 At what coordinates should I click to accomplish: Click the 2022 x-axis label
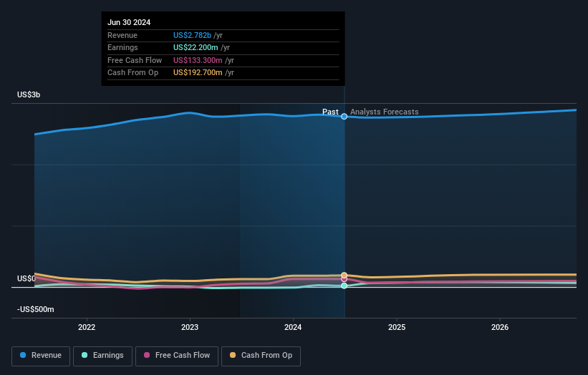pos(87,328)
